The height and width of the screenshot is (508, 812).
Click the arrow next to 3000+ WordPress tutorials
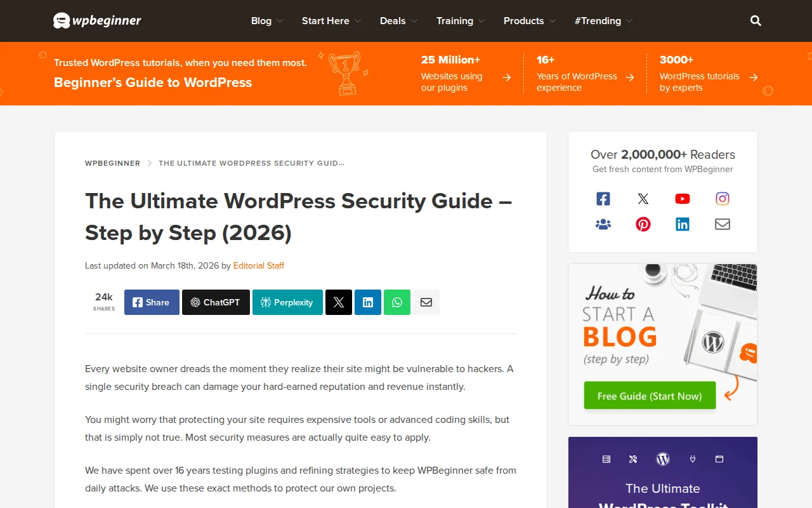tap(754, 77)
